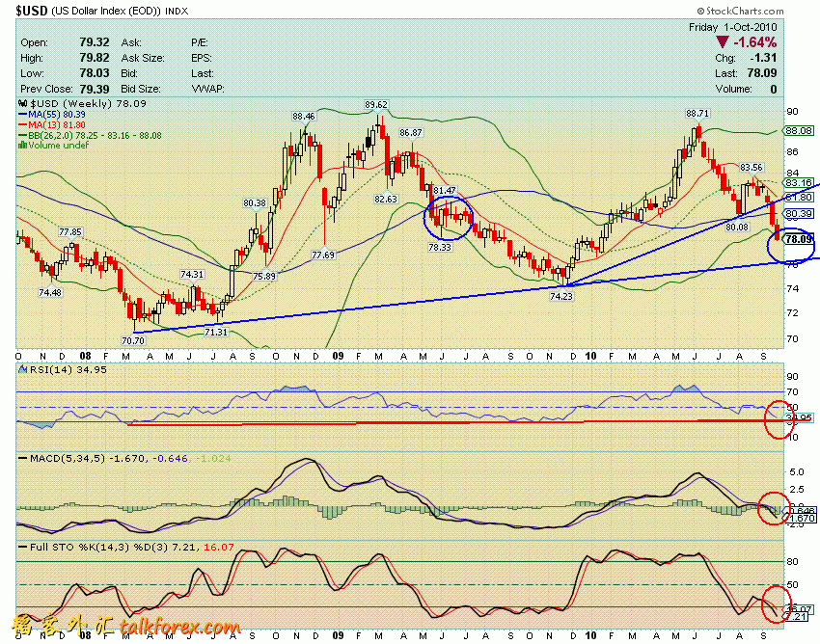Click the 80.39 MA(55) axis tag
This screenshot has width=820, height=644.
pos(798,213)
